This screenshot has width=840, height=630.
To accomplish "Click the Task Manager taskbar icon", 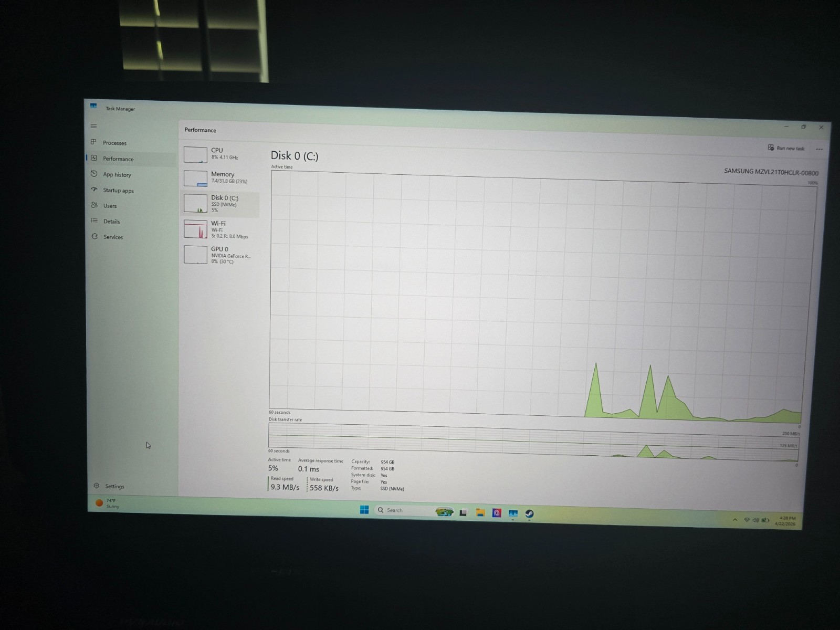I will [x=513, y=513].
